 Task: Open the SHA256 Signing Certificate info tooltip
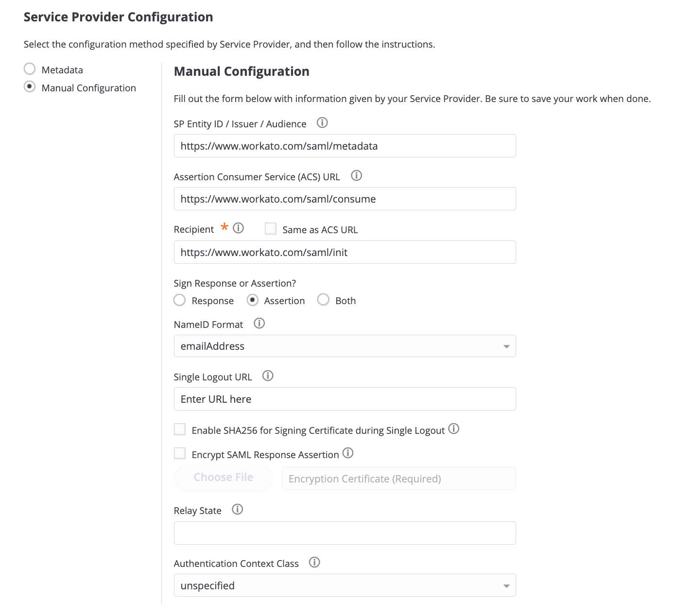pyautogui.click(x=454, y=429)
